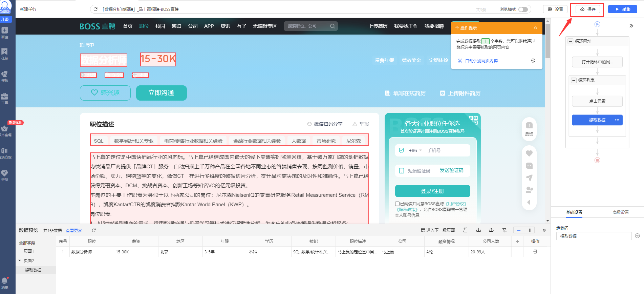Open 资讯 in the BOSS直聘 navigation
The image size is (644, 294).
pos(225,26)
